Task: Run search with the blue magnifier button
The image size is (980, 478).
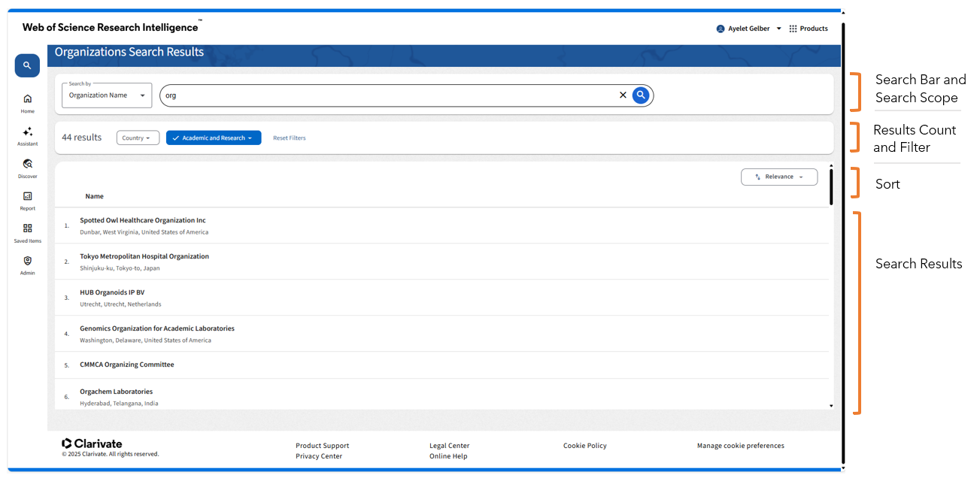Action: click(641, 95)
